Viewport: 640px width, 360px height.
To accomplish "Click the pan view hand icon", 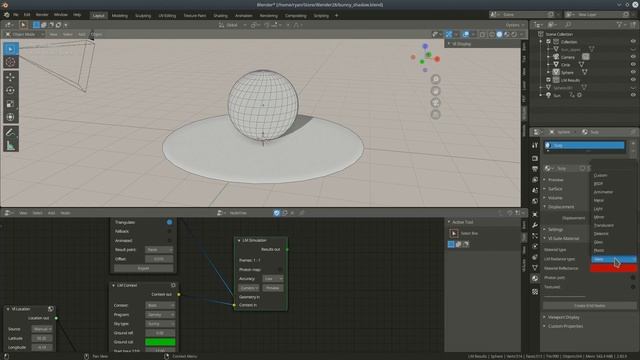I will tap(436, 91).
